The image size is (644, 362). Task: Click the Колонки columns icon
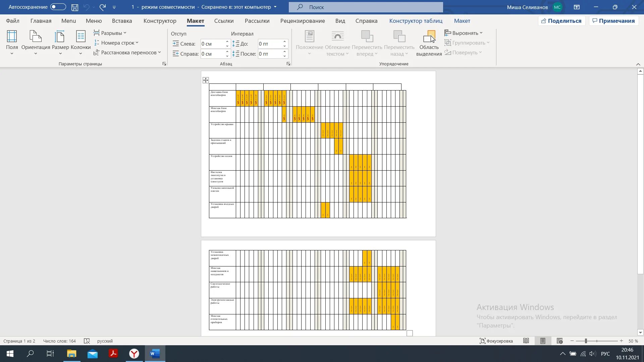[x=80, y=37]
